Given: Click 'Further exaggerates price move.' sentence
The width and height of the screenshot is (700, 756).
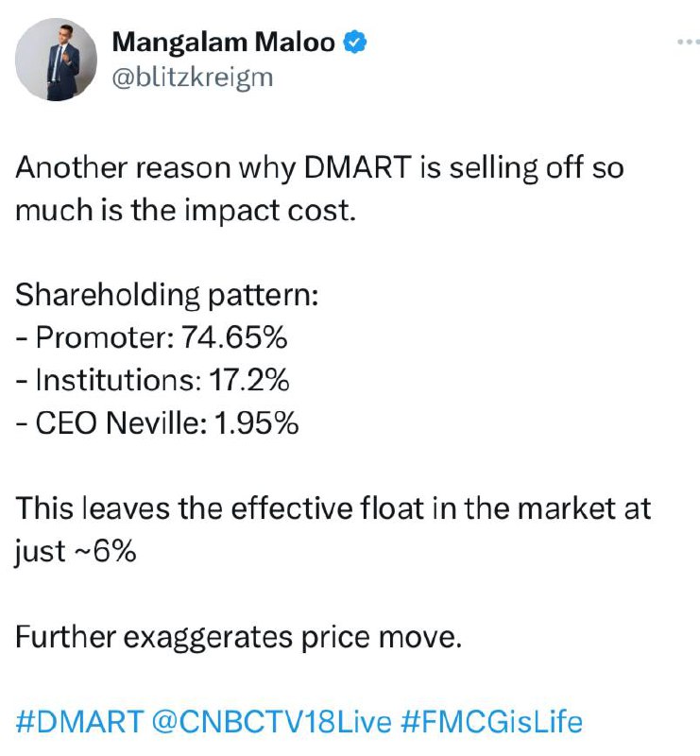Looking at the screenshot, I should pos(239,637).
